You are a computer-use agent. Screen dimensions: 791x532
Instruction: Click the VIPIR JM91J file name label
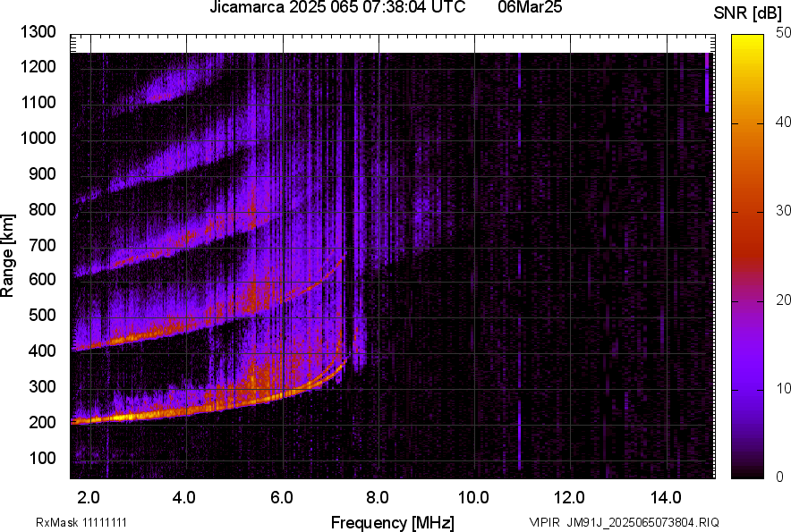coord(624,522)
